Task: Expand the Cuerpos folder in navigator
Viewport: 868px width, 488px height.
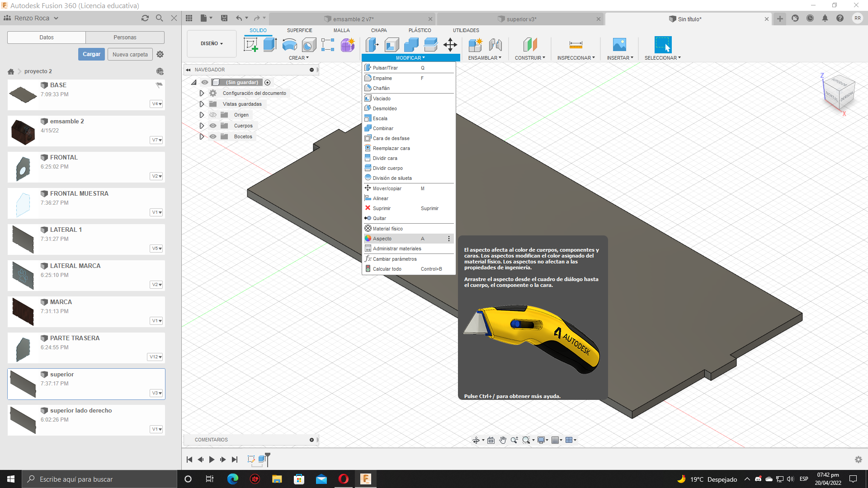Action: coord(202,125)
